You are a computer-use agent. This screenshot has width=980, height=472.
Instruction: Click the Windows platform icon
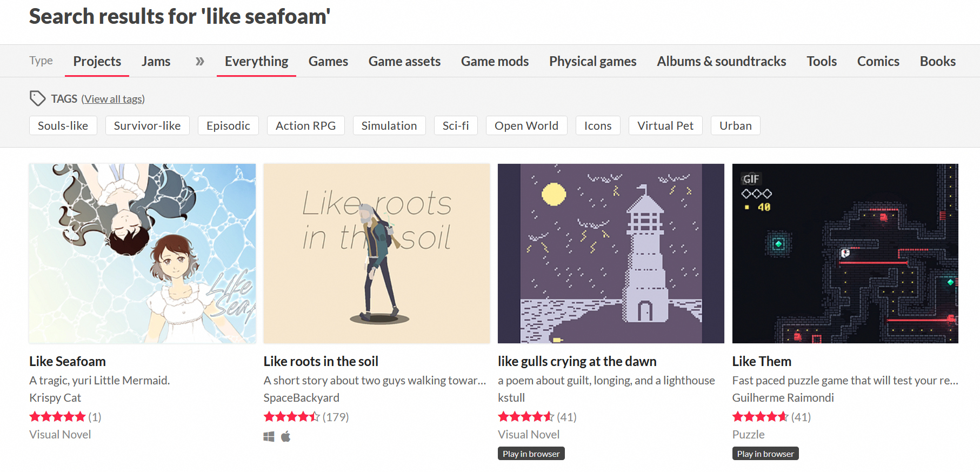(269, 436)
